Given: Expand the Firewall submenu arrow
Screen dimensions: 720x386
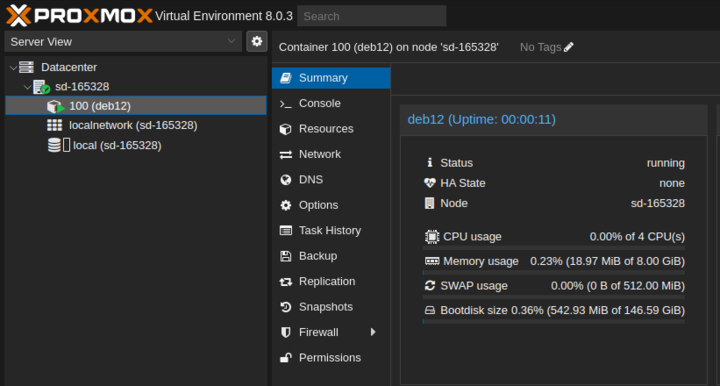Looking at the screenshot, I should (373, 332).
